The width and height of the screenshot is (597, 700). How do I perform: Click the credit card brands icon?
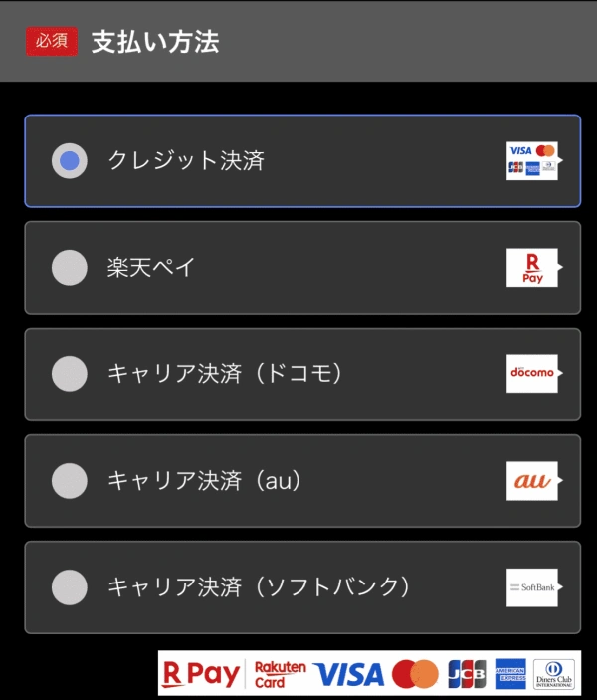click(531, 160)
